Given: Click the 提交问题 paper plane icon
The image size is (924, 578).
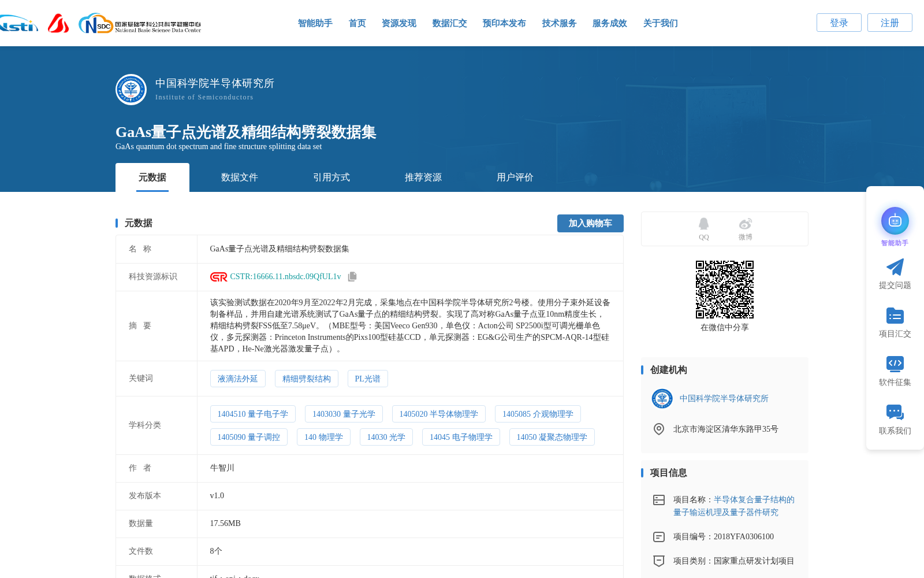Looking at the screenshot, I should [x=895, y=267].
